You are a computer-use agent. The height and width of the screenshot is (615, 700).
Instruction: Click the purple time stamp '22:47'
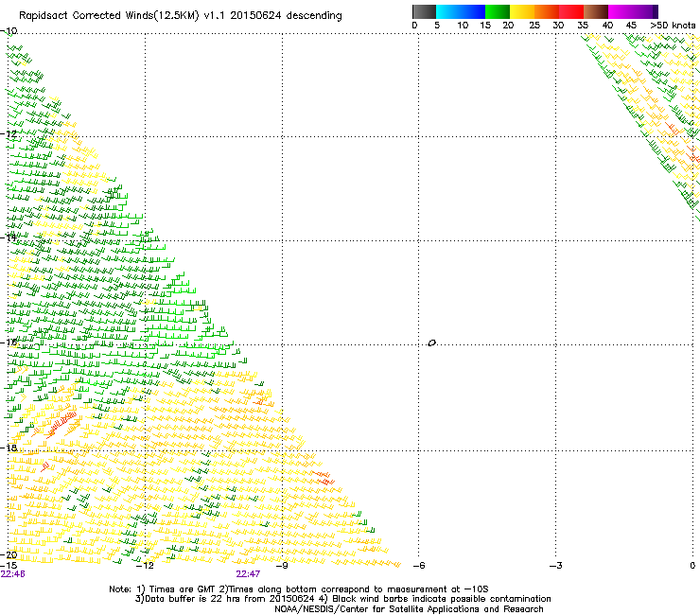tap(248, 574)
